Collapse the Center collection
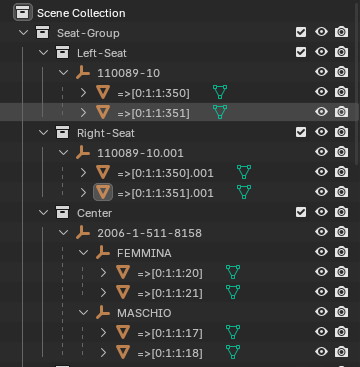 [43, 213]
